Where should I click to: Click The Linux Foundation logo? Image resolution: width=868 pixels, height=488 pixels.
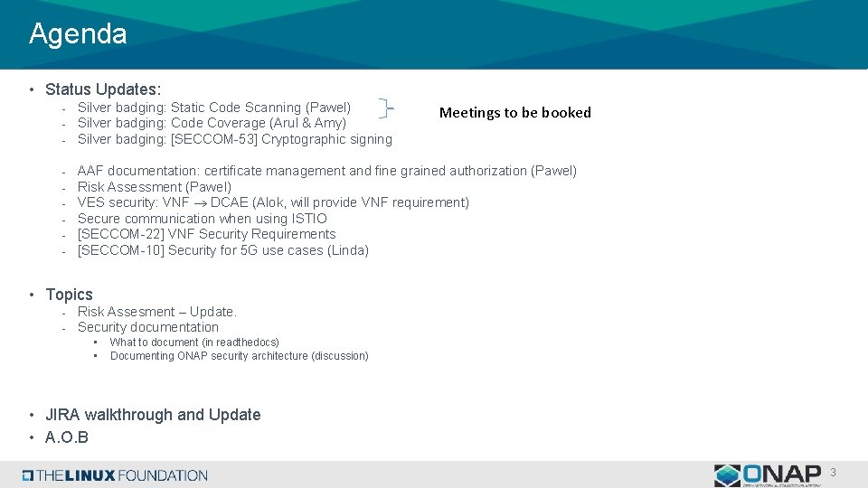115,475
